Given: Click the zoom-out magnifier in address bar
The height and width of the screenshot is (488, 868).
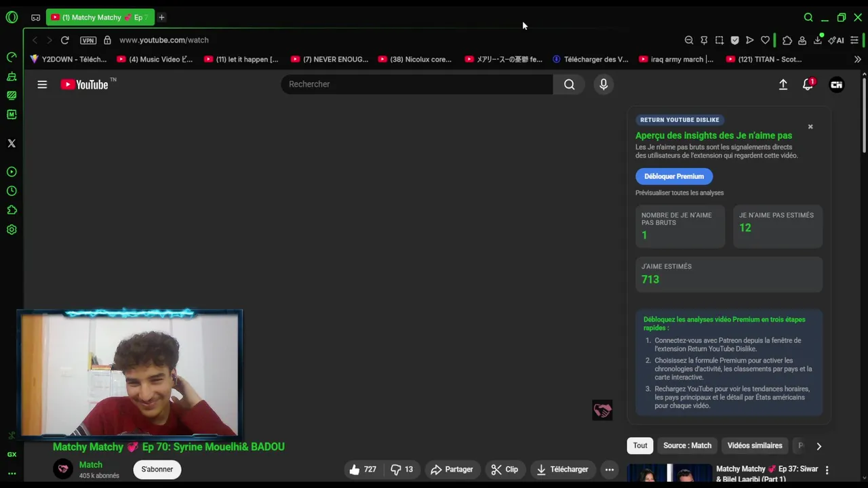Looking at the screenshot, I should click(x=689, y=40).
